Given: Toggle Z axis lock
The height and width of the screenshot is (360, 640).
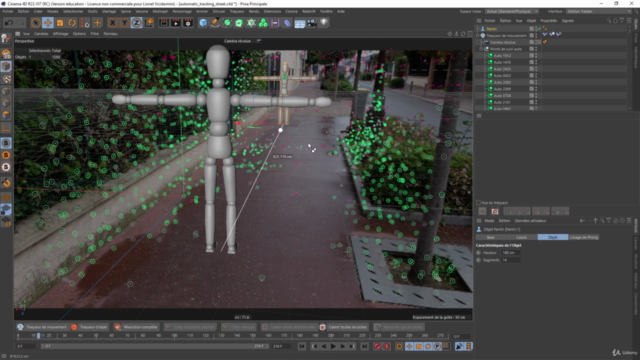Looking at the screenshot, I should pos(136,23).
